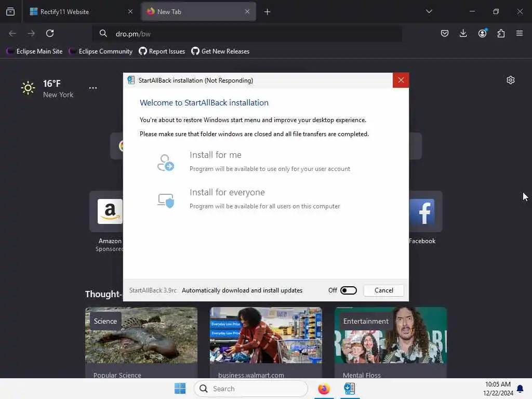Click the address bar showing dro.pm/bw
The width and height of the screenshot is (532, 399).
(248, 34)
